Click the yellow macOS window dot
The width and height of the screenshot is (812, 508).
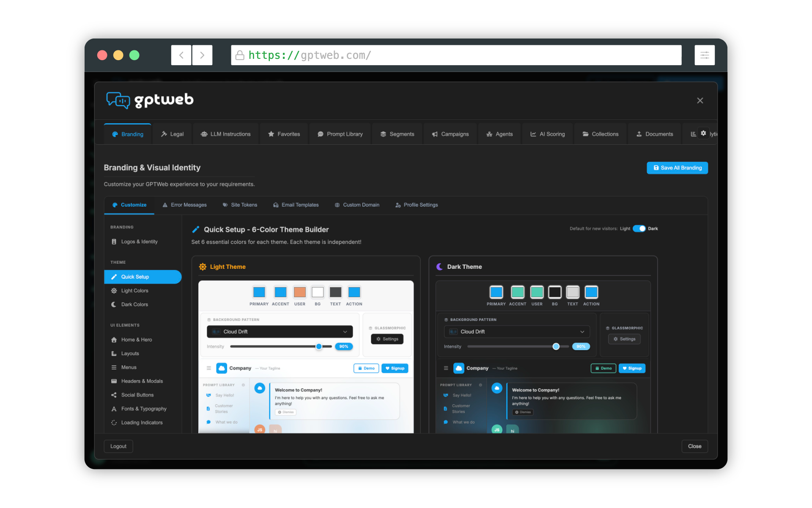point(118,55)
